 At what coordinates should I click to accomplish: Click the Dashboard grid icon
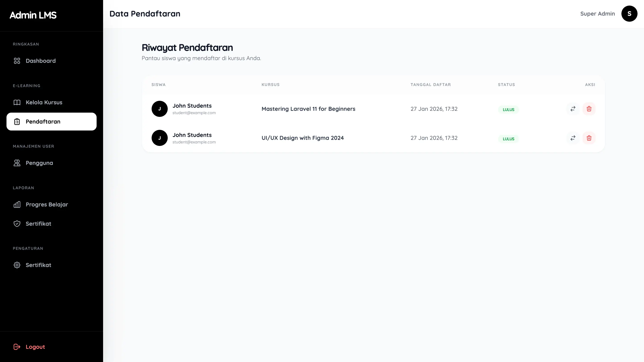[17, 61]
